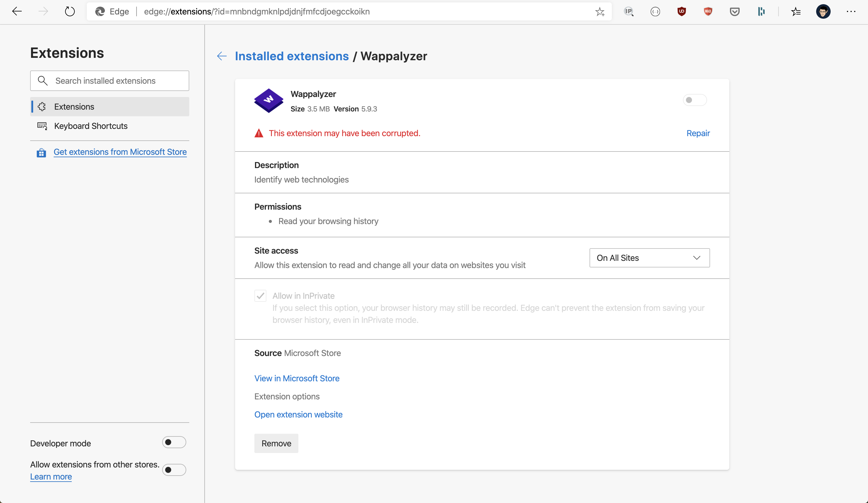868x503 pixels.
Task: Go back with the browser back arrow
Action: (x=17, y=11)
